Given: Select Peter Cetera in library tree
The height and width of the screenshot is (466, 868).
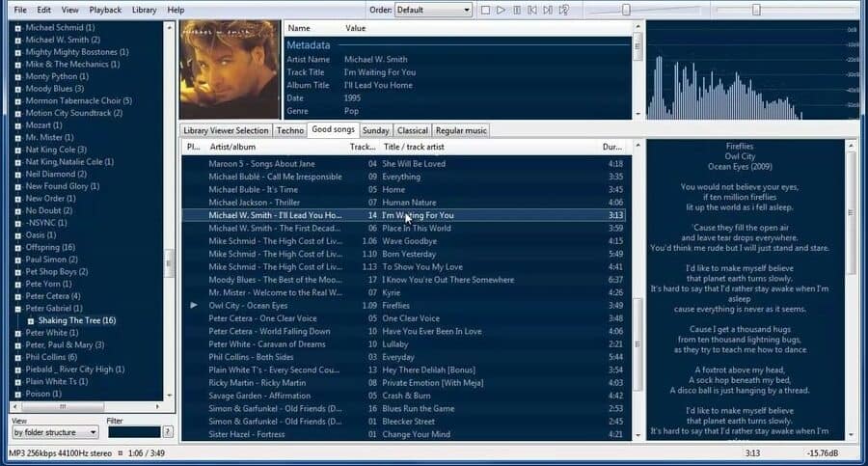Looking at the screenshot, I should tap(53, 296).
